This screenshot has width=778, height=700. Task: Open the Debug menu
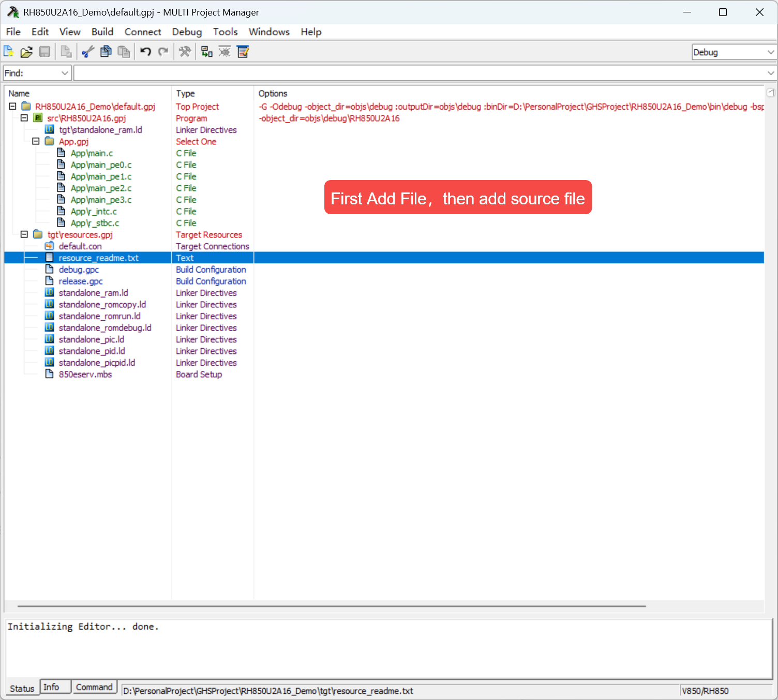click(187, 32)
